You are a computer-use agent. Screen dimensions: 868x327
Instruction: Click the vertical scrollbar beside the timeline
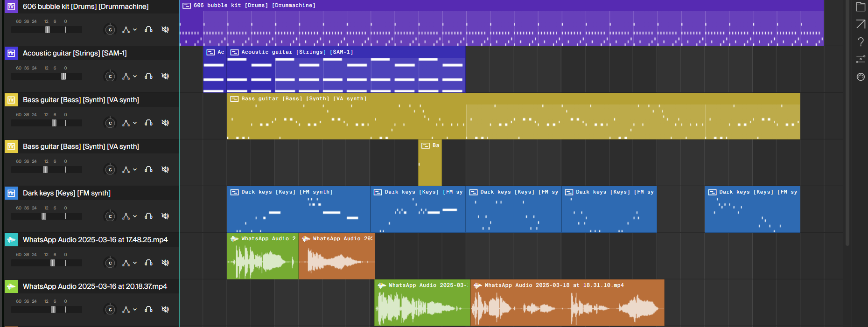pyautogui.click(x=847, y=122)
